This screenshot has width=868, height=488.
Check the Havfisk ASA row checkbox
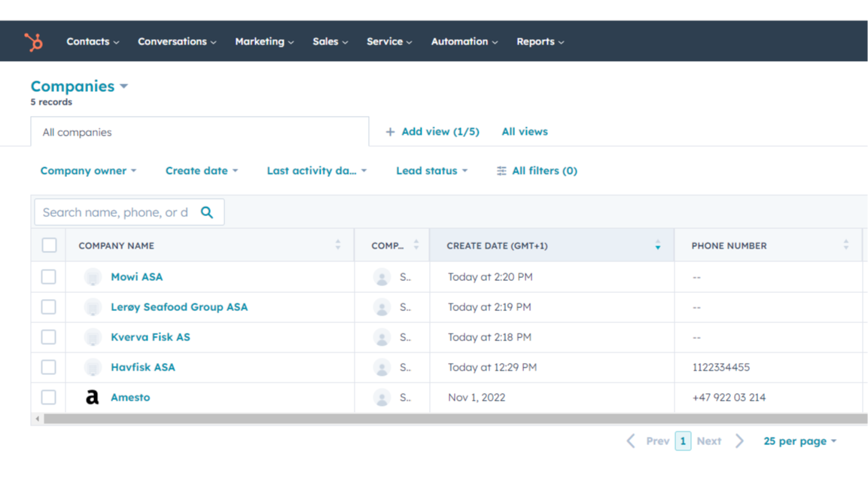tap(49, 367)
